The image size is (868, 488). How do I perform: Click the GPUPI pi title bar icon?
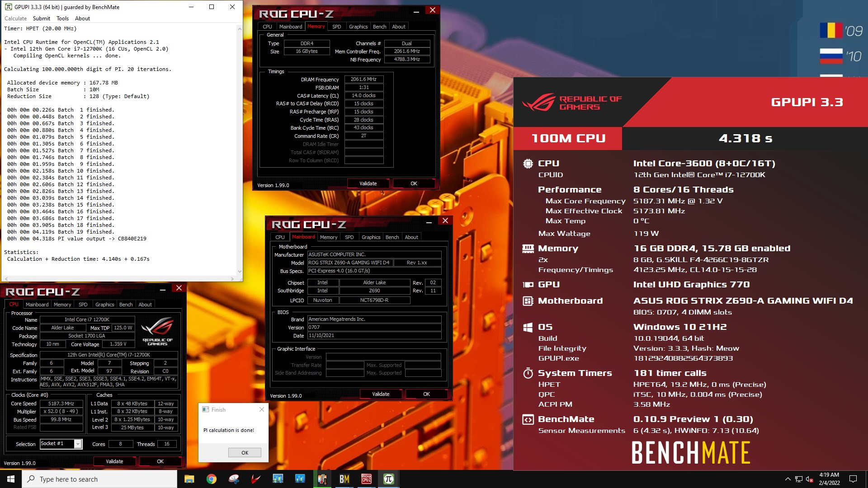point(9,7)
